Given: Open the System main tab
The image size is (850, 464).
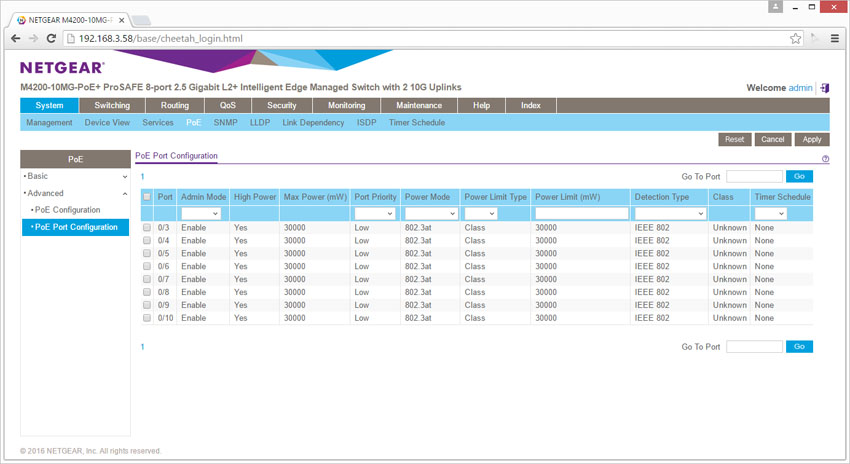Looking at the screenshot, I should pos(49,105).
